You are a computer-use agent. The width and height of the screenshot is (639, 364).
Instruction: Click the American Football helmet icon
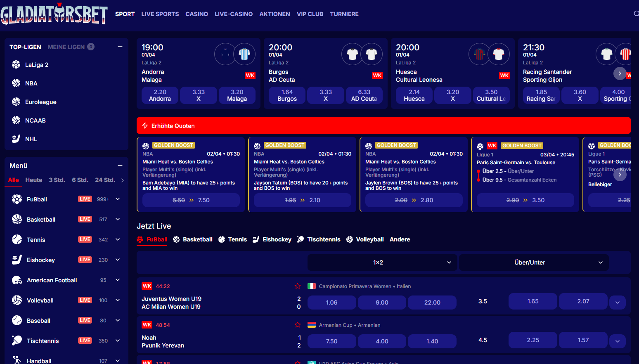click(17, 280)
